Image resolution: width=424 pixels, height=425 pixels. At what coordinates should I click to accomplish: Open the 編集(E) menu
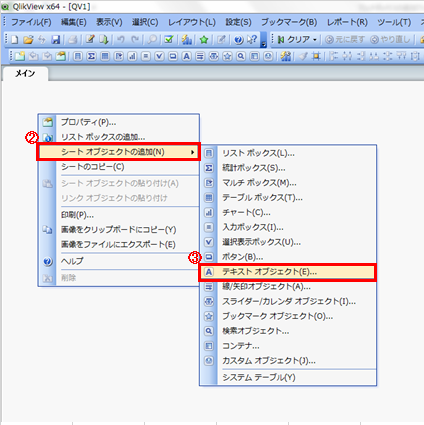74,22
